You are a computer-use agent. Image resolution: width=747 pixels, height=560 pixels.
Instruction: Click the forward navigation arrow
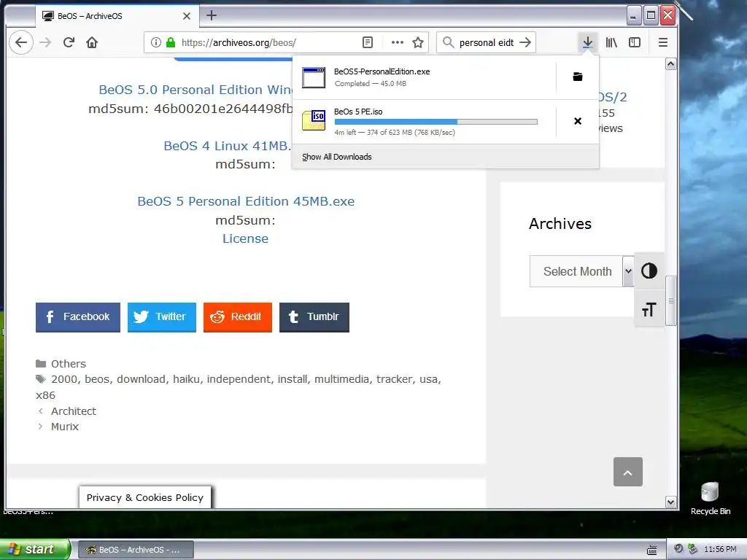pyautogui.click(x=45, y=42)
